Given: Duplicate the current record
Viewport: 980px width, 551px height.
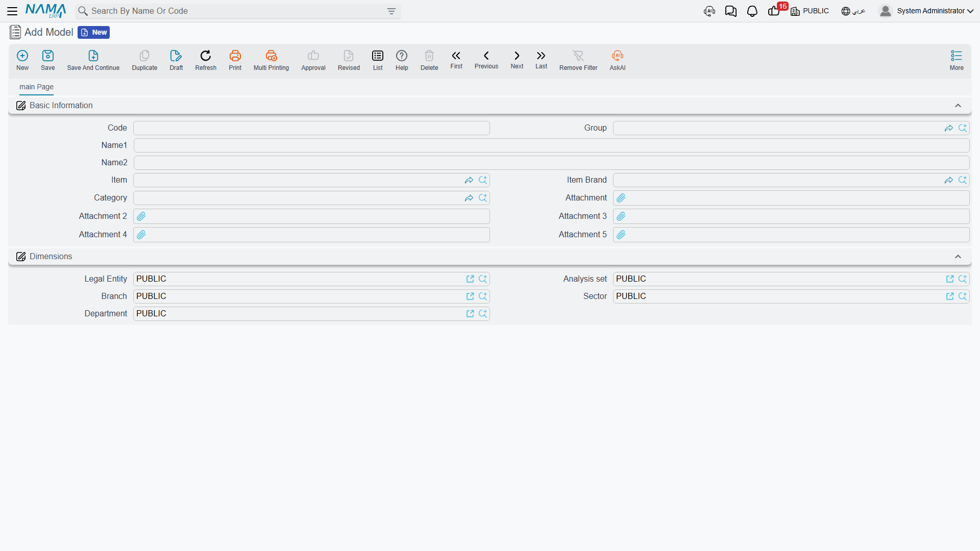Looking at the screenshot, I should 144,60.
